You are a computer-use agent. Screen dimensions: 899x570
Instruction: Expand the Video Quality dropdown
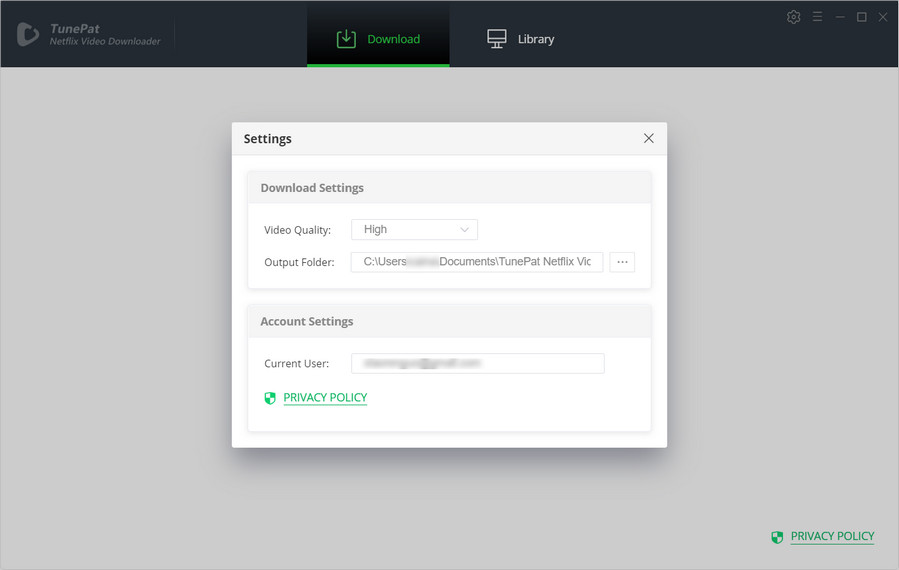414,229
